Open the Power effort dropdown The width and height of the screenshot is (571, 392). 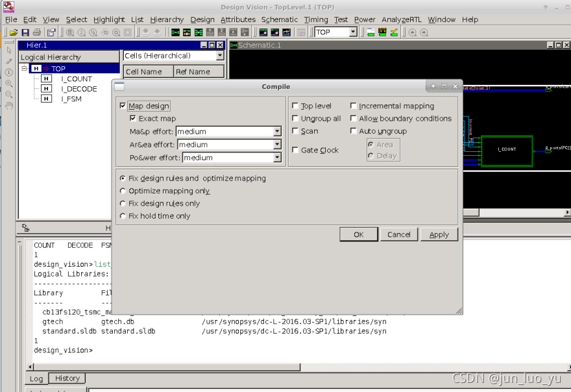(277, 158)
